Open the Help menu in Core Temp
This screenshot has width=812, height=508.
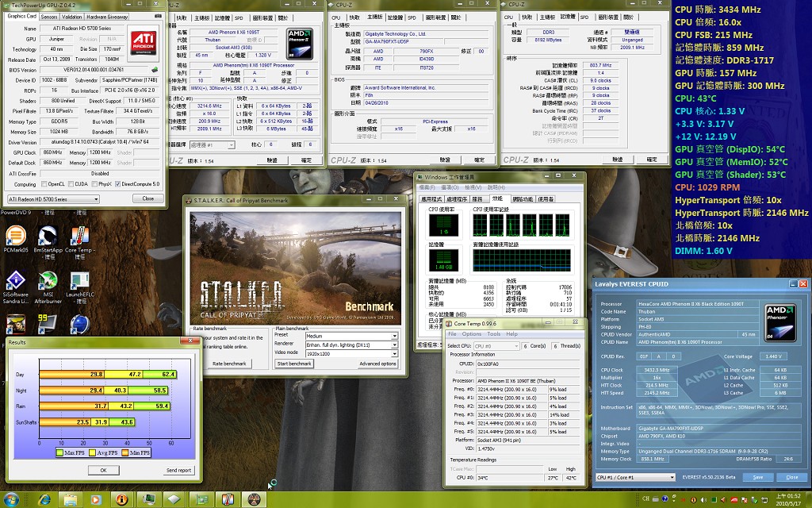pos(511,334)
